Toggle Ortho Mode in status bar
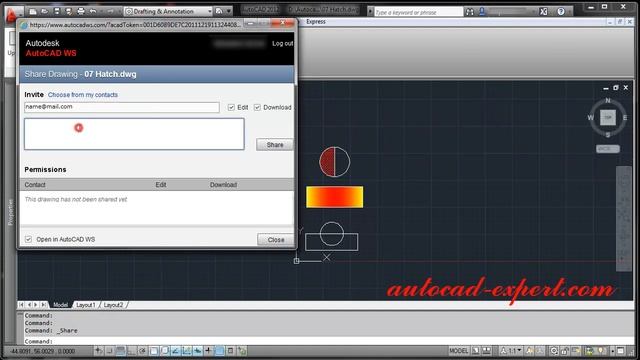The width and height of the screenshot is (640, 360). [x=131, y=351]
